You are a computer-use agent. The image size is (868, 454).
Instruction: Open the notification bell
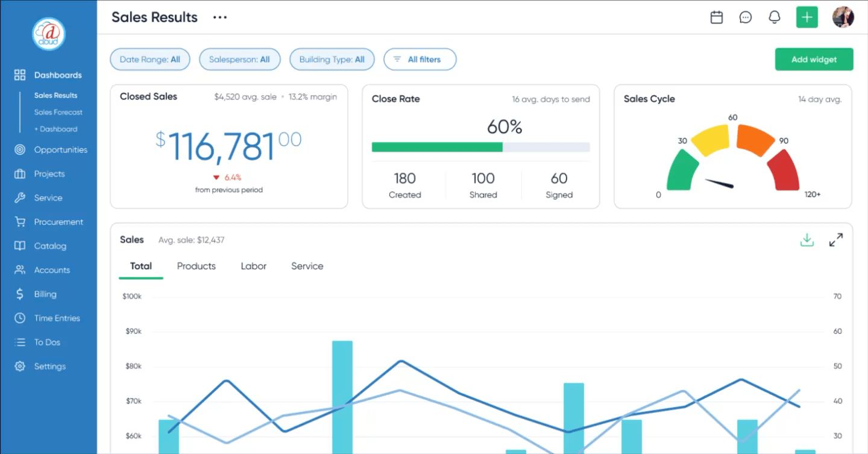[x=775, y=17]
